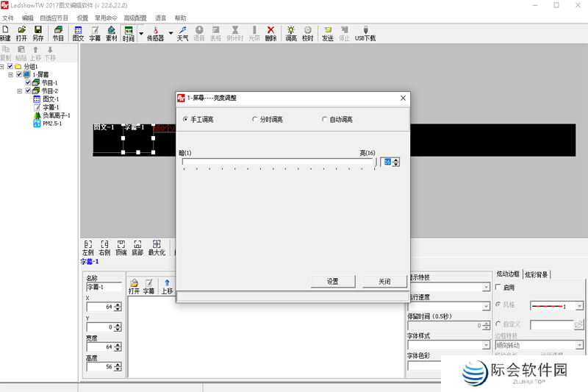Toggle the 节目-2 checkbox

28,90
